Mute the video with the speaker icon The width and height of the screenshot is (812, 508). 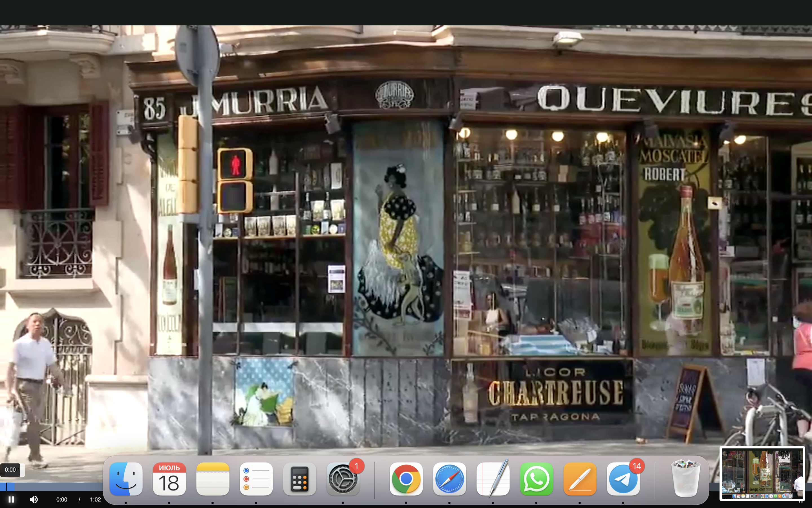(34, 499)
